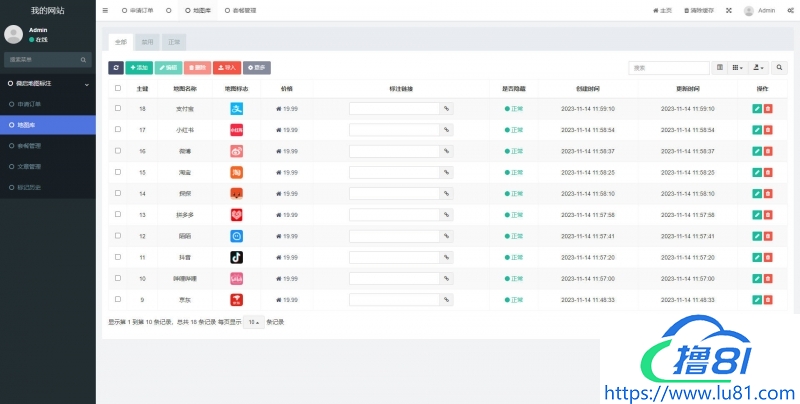This screenshot has width=800, height=404.
Task: Click the TikTok logo thumbnail in row 11
Action: [237, 257]
